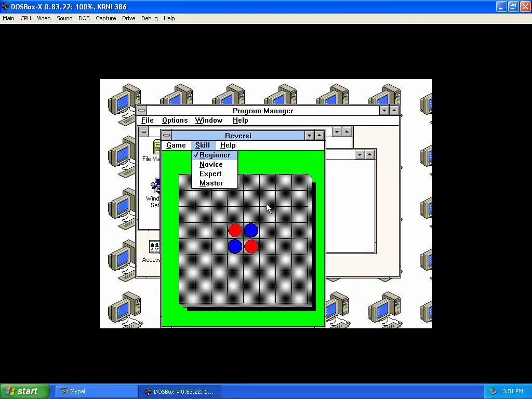Minimize the Program Manager window
Screen dimensions: 532x399
point(384,111)
